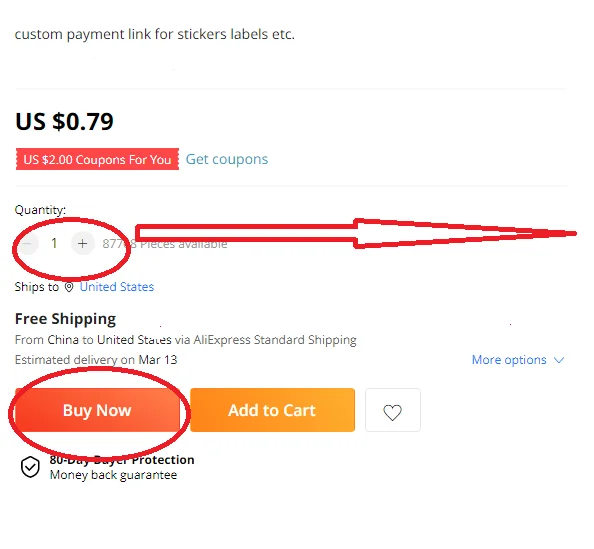
Task: Click the Free Shipping heading
Action: click(x=65, y=319)
